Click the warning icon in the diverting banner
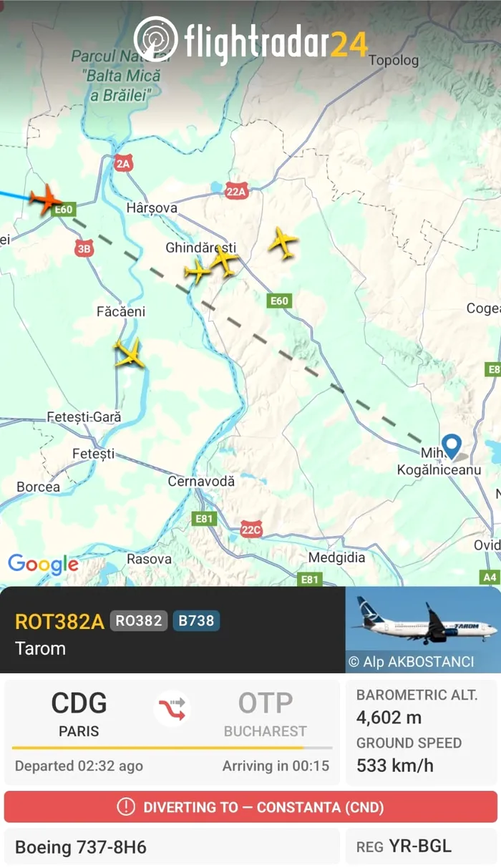This screenshot has height=868, width=501. tap(126, 807)
